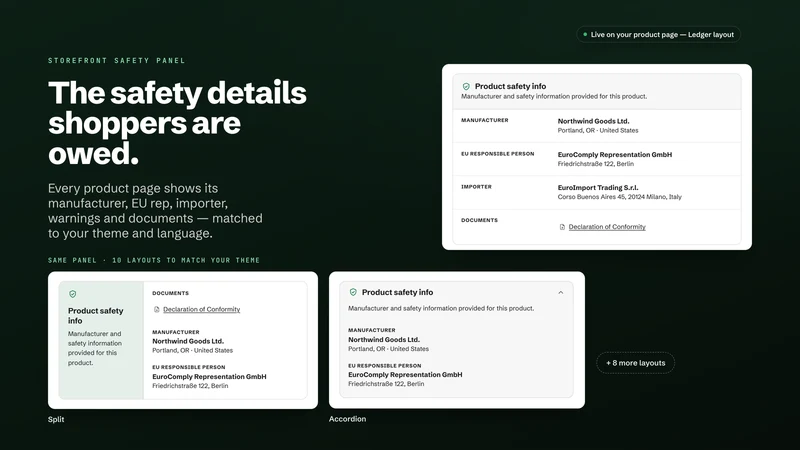
Task: Click document icon in Split layout Documents section
Action: [x=157, y=309]
